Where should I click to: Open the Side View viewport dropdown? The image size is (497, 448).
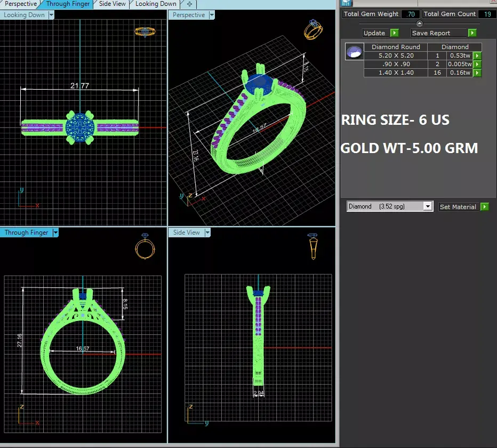[207, 233]
